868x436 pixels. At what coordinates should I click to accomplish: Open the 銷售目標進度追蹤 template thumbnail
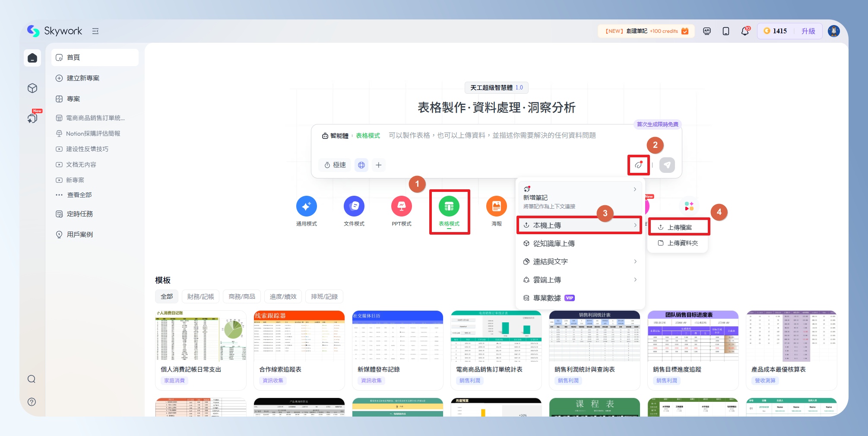tap(693, 336)
